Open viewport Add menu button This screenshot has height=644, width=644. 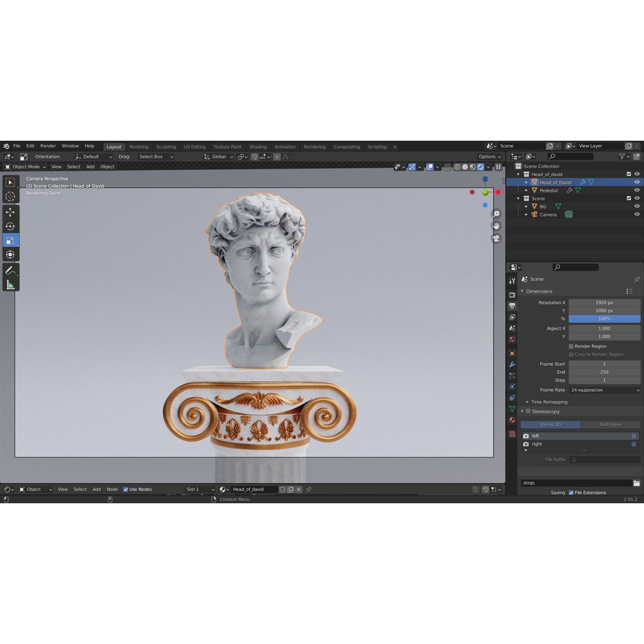pyautogui.click(x=91, y=167)
